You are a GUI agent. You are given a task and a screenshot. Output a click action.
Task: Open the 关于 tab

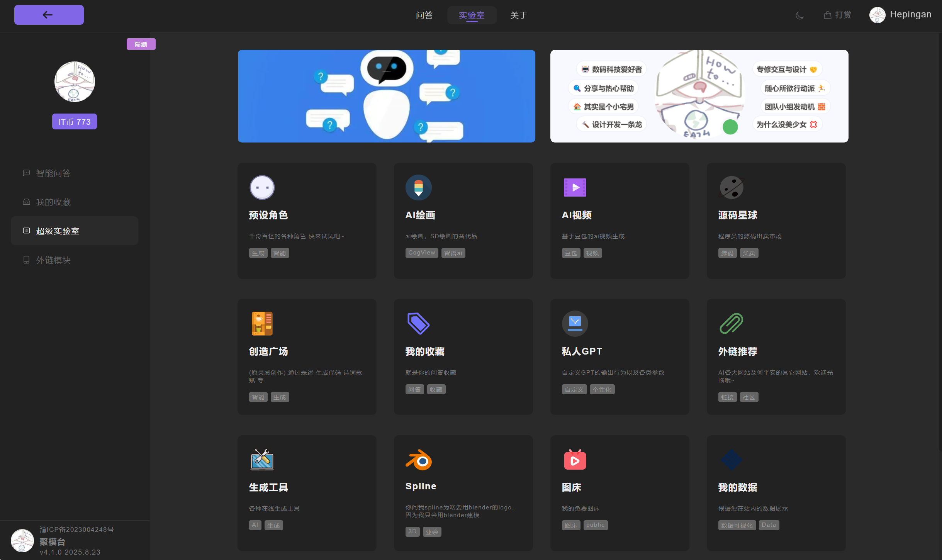click(x=518, y=15)
